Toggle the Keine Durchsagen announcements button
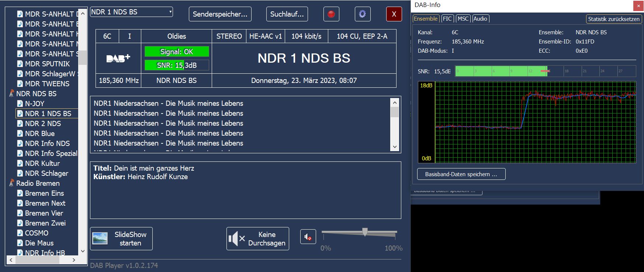The height and width of the screenshot is (272, 644). click(257, 239)
